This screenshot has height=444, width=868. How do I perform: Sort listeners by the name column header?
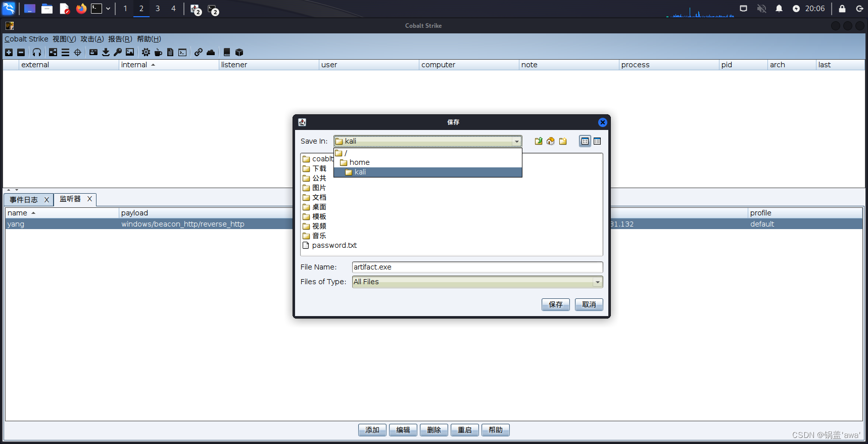coord(62,213)
